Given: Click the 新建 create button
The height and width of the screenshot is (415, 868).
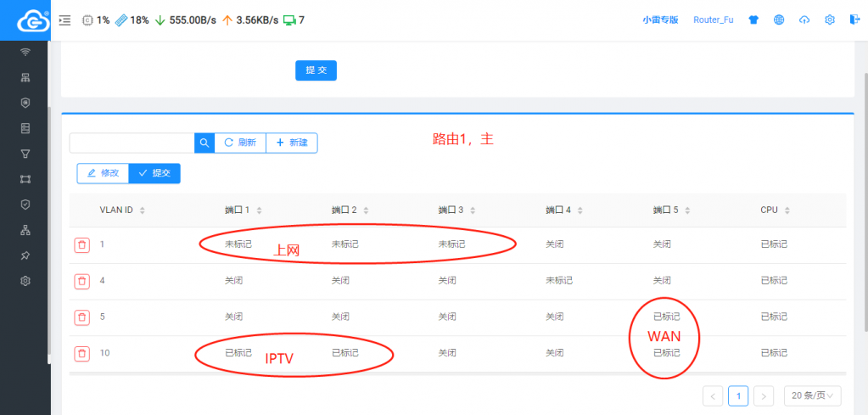Looking at the screenshot, I should (x=292, y=143).
